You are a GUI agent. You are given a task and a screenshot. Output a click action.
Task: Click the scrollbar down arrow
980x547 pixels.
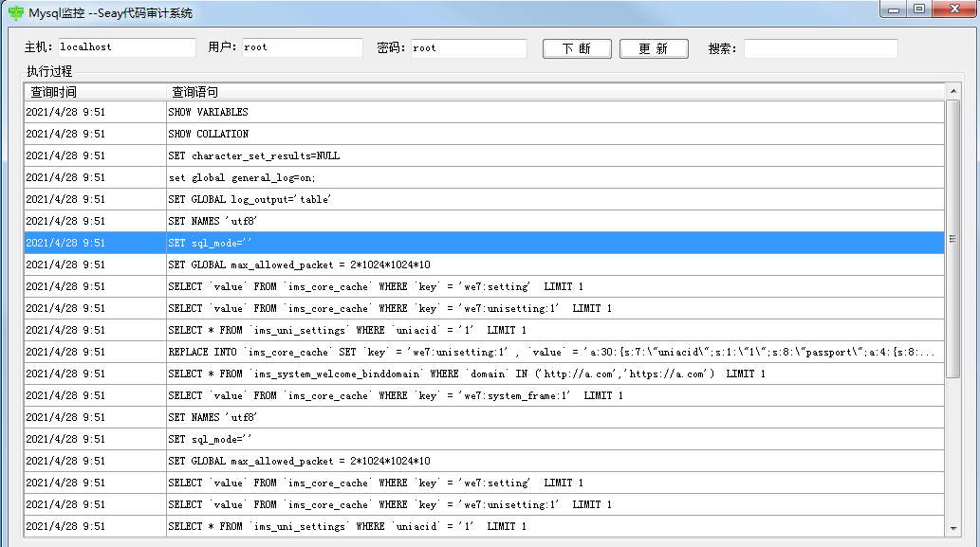click(953, 528)
